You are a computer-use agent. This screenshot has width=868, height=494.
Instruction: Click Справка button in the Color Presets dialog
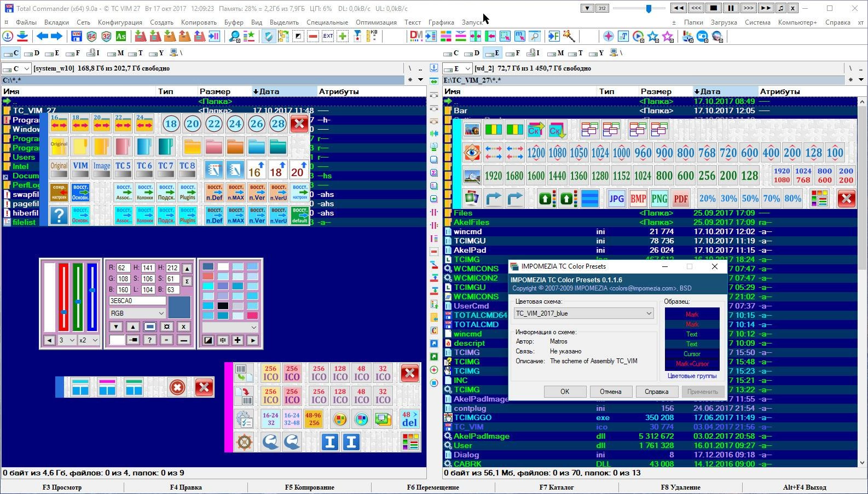656,392
